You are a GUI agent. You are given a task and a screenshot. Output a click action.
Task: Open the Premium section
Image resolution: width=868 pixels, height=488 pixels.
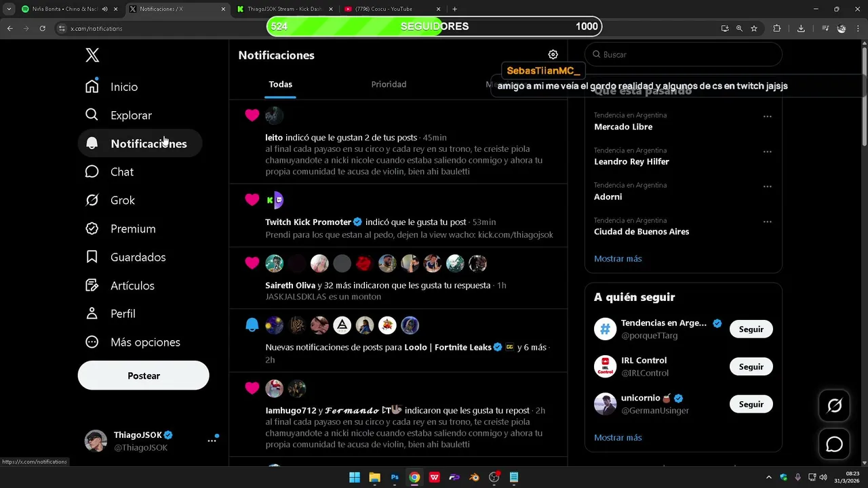pyautogui.click(x=121, y=229)
